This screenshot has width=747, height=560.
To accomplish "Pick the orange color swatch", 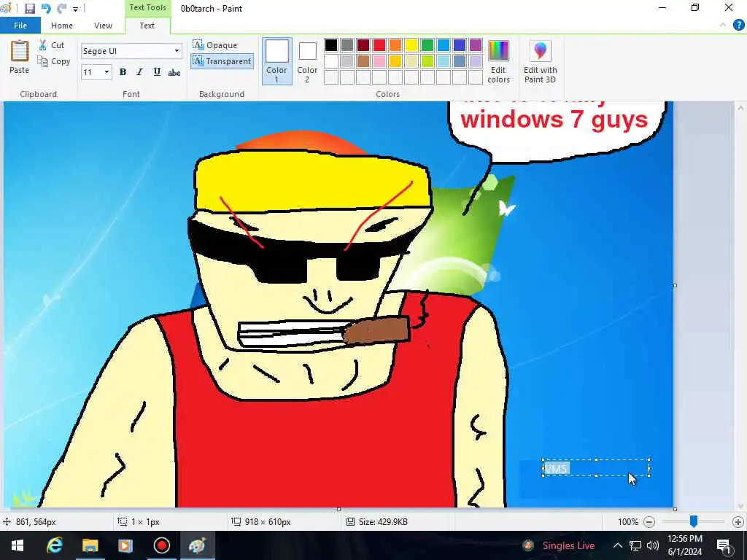I will click(x=395, y=44).
